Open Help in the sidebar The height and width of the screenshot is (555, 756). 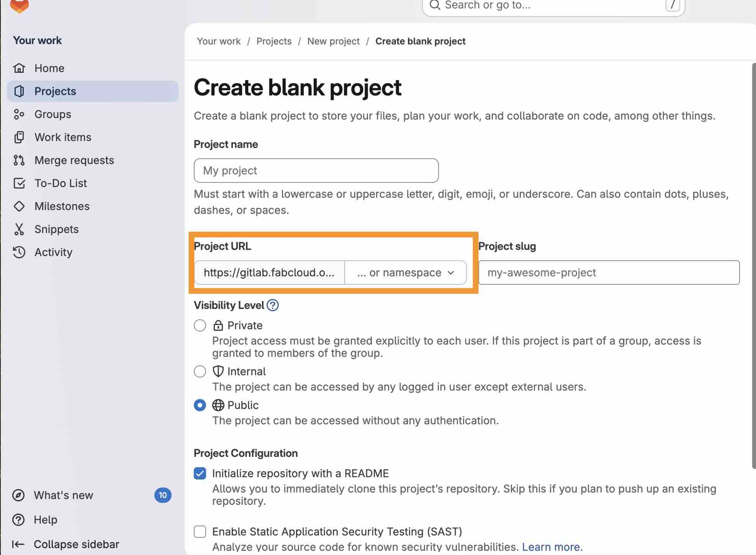[x=93, y=520]
